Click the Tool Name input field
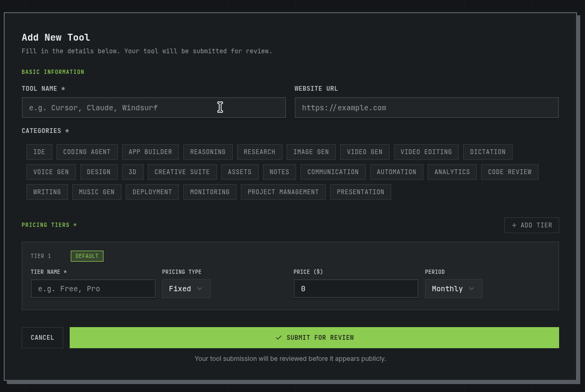The image size is (585, 392). 154,108
